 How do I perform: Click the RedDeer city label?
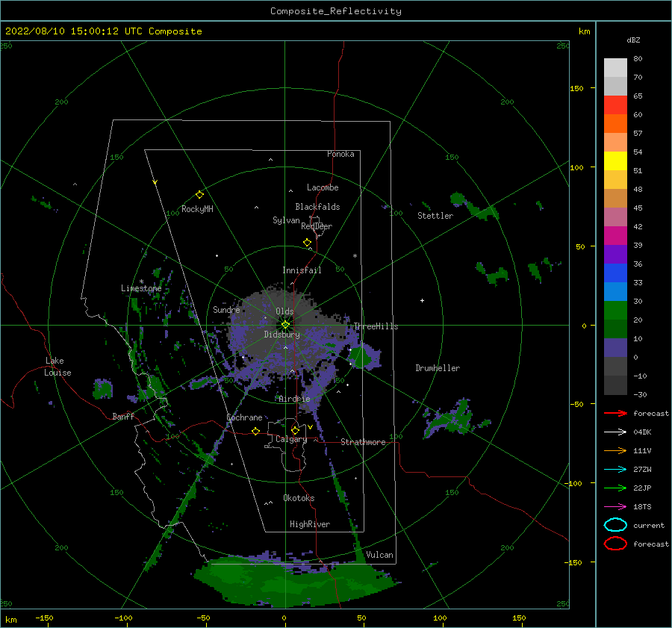pyautogui.click(x=317, y=226)
